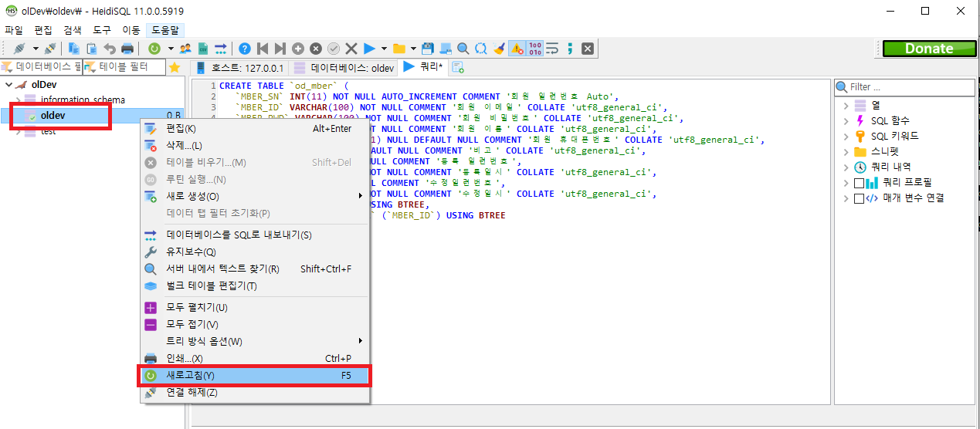Viewport: 980px width, 429px height.
Task: Click the clear query broom icon
Action: 498,48
